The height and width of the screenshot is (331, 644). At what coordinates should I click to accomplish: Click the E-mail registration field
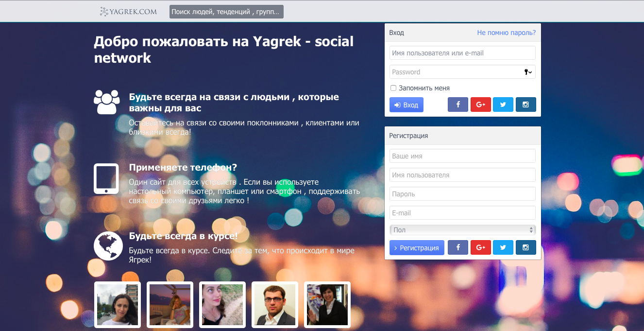tap(462, 213)
